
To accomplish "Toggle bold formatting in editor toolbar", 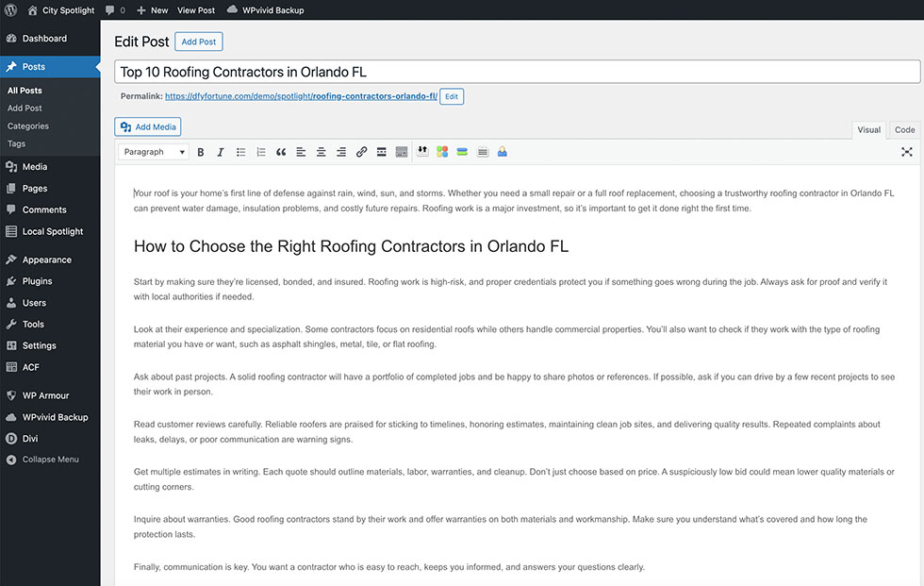I will coord(201,152).
